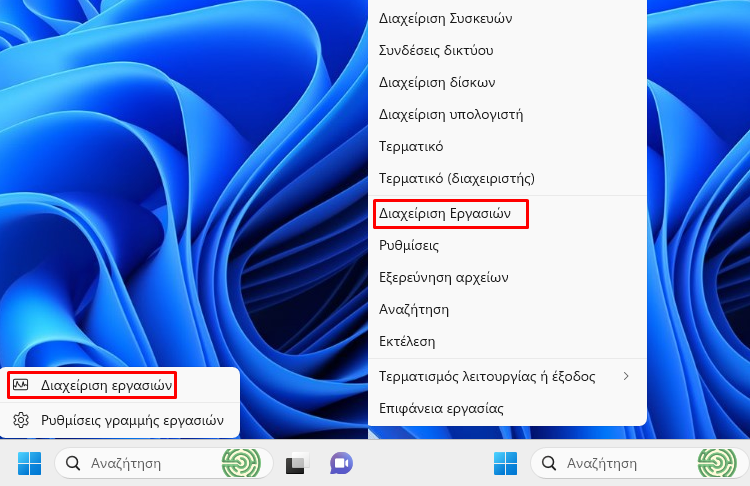
Task: Click the Start button below the Win+X menu
Action: tap(506, 464)
